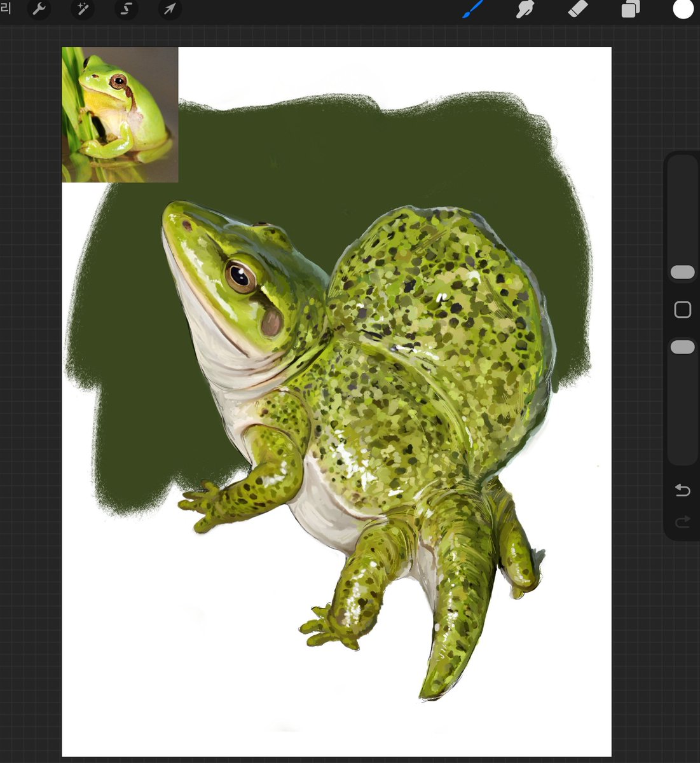Select the Smudge tool
This screenshot has width=700, height=763.
[525, 9]
